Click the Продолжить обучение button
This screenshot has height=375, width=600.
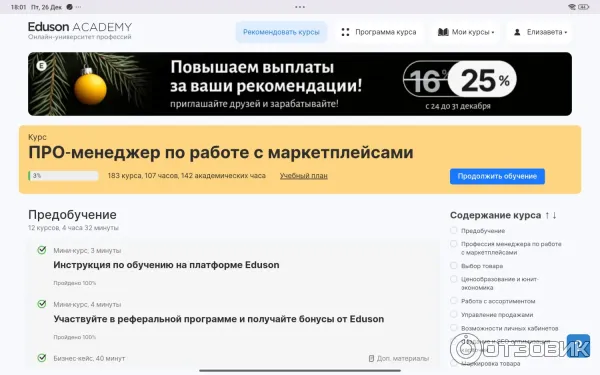pyautogui.click(x=497, y=176)
